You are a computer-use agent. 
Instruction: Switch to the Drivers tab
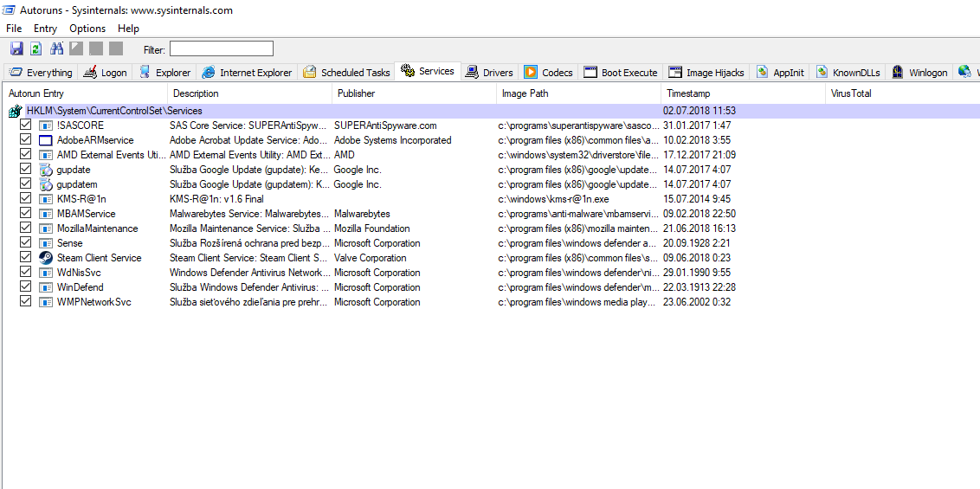(x=489, y=73)
